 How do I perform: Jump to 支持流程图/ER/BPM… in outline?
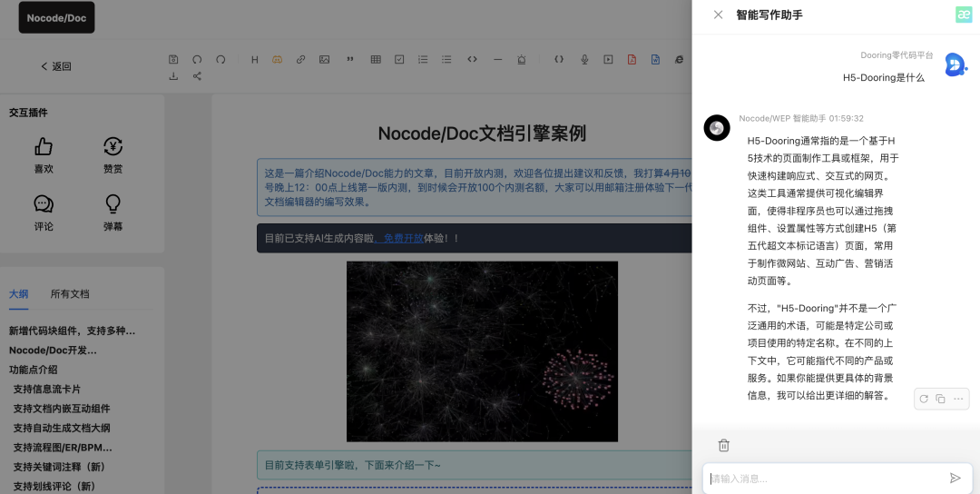click(63, 447)
